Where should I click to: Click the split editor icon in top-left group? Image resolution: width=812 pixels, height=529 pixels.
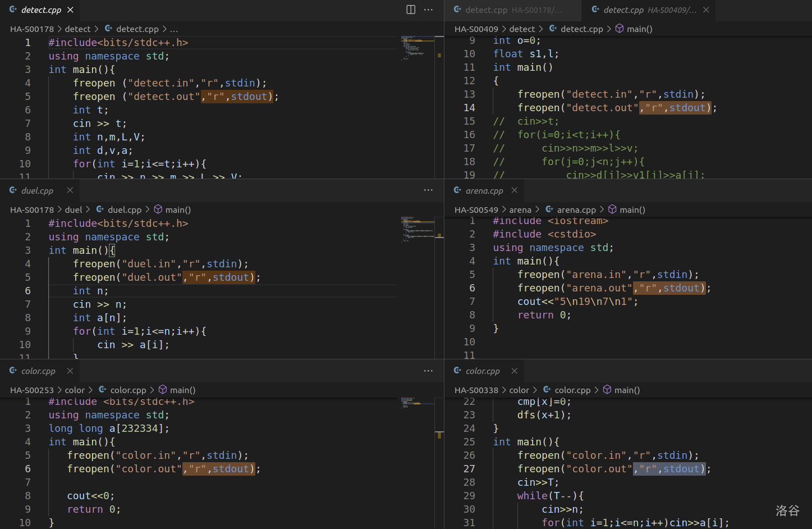(x=411, y=10)
